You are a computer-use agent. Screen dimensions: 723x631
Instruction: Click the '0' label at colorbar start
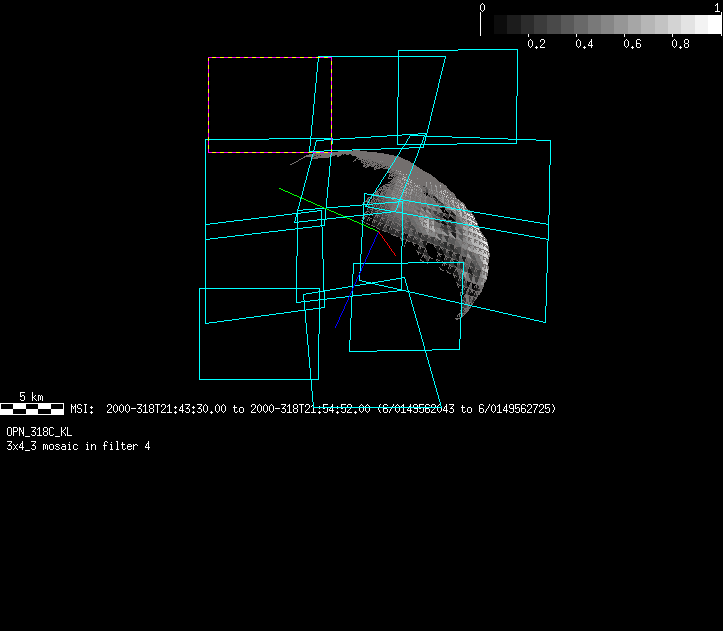point(483,8)
